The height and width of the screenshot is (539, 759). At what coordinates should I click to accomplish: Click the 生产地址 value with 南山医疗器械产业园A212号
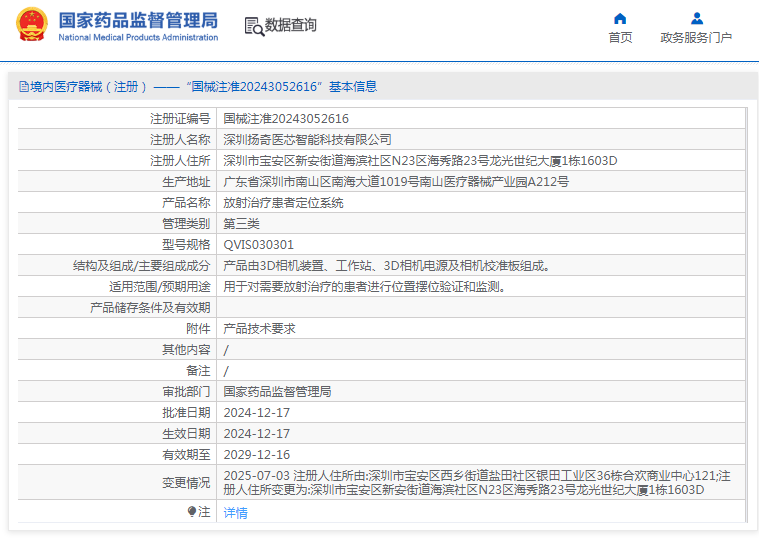point(396,182)
